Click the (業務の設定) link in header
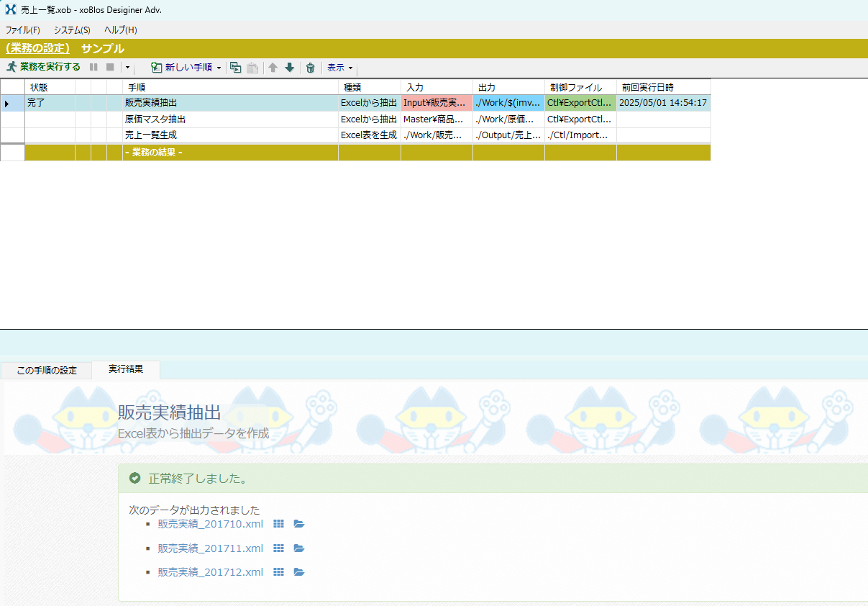 (x=37, y=49)
